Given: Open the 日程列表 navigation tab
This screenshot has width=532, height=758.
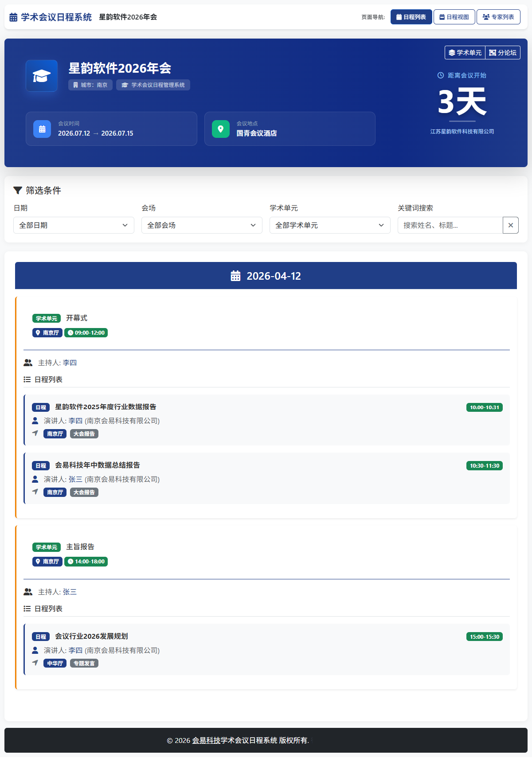Looking at the screenshot, I should click(411, 17).
